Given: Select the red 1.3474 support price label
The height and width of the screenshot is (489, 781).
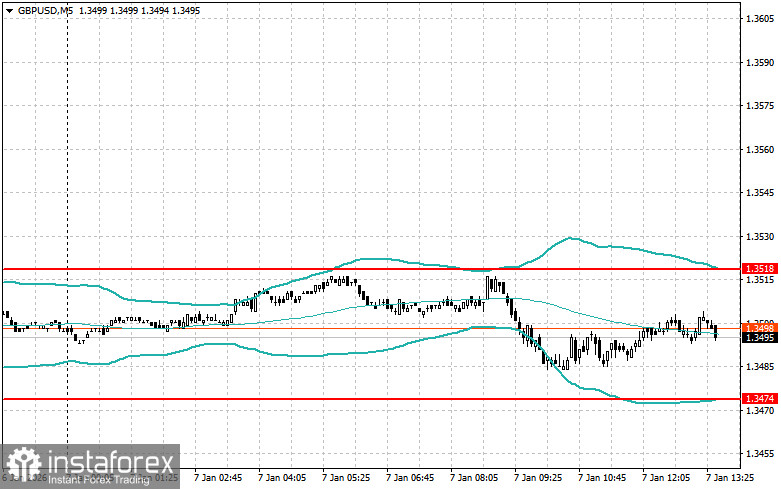Looking at the screenshot, I should 760,399.
